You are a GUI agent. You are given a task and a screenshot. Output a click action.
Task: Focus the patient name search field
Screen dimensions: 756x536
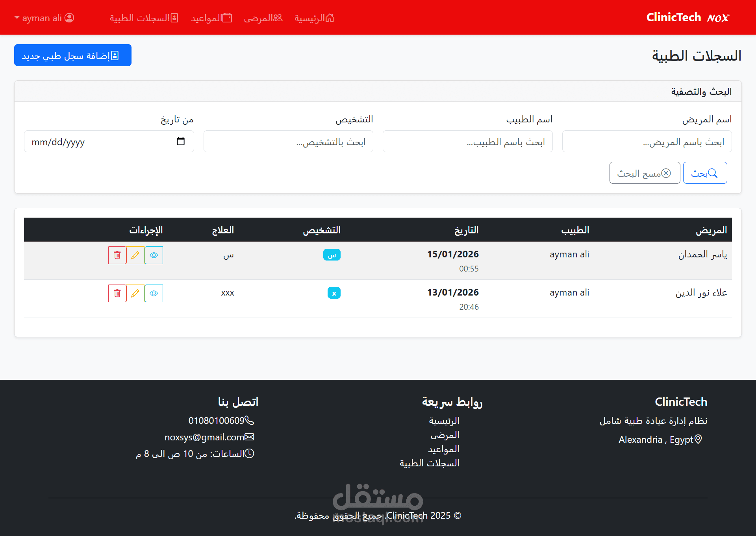647,142
